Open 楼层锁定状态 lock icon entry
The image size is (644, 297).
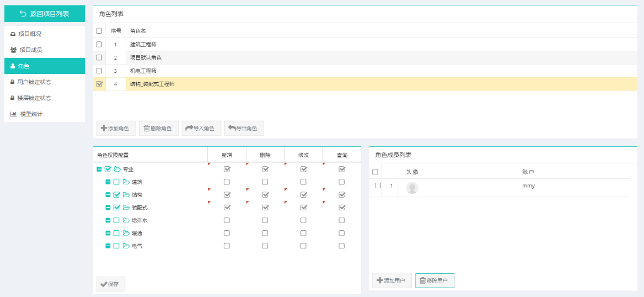34,98
